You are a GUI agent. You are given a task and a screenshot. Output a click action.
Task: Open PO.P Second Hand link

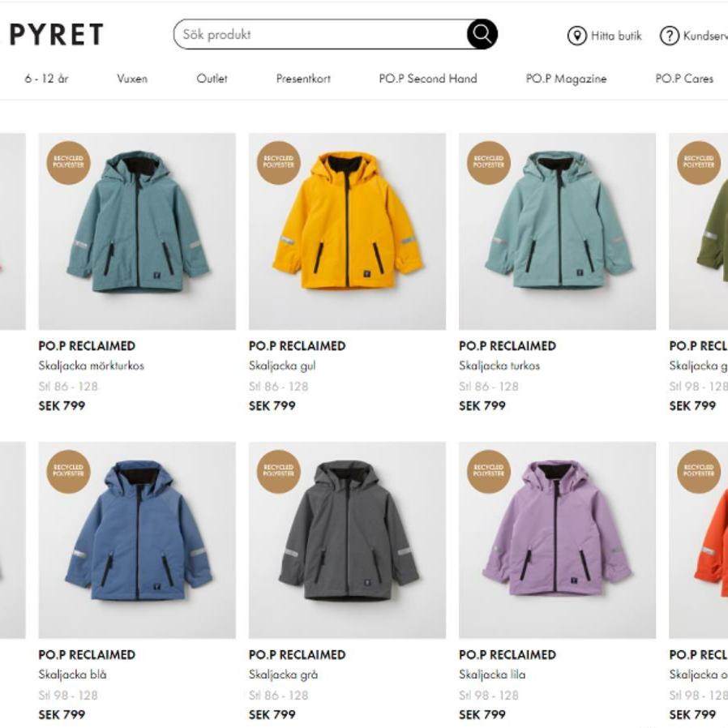click(427, 79)
